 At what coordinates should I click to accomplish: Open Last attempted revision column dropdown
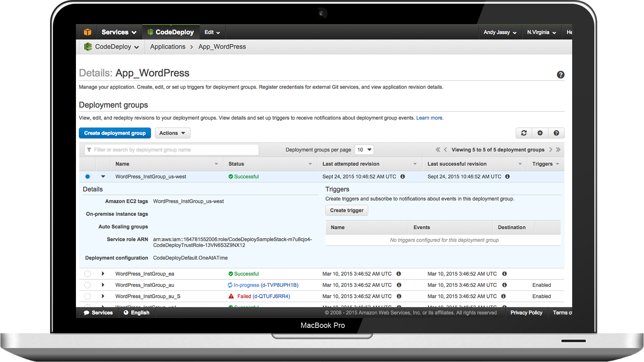pos(415,164)
